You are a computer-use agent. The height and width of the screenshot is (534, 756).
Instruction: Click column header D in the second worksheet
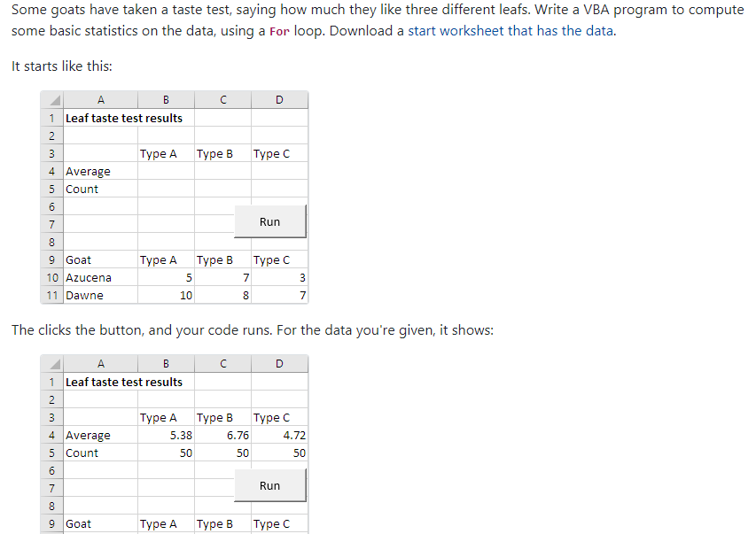tap(279, 363)
